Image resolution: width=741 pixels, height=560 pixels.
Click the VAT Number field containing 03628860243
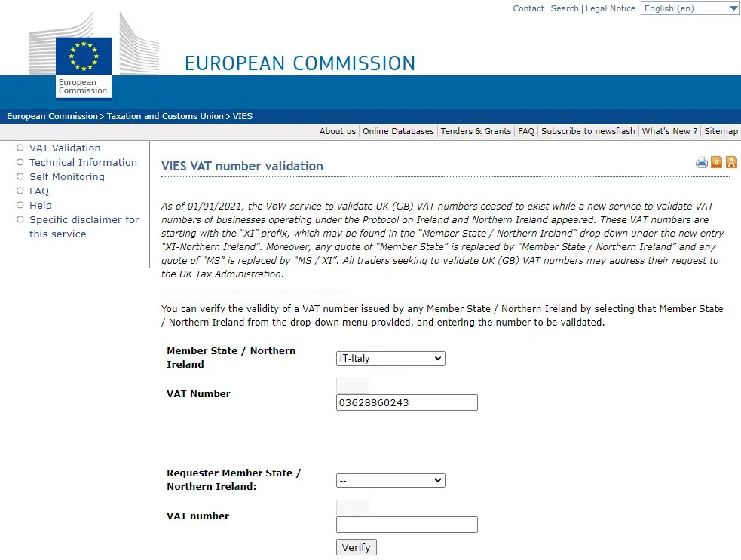coord(407,402)
